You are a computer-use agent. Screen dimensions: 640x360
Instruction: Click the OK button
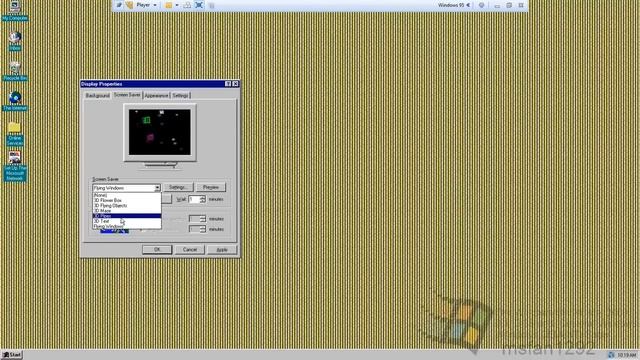(x=157, y=249)
